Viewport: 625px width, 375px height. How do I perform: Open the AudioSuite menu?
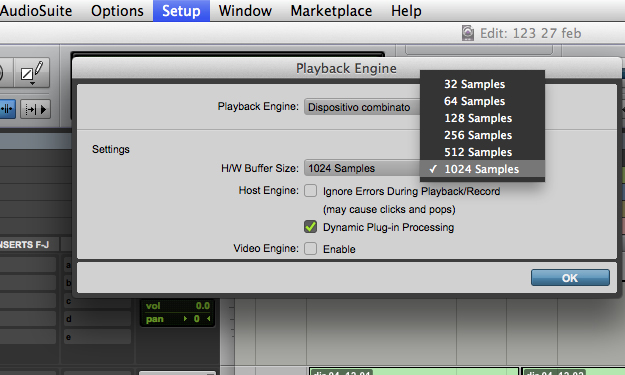(x=36, y=11)
